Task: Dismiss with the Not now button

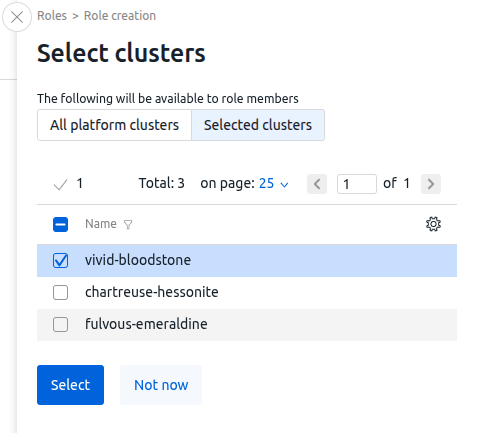Action: (161, 385)
